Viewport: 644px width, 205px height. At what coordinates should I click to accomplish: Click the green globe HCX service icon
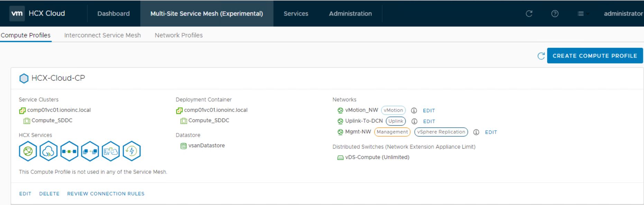pyautogui.click(x=28, y=151)
